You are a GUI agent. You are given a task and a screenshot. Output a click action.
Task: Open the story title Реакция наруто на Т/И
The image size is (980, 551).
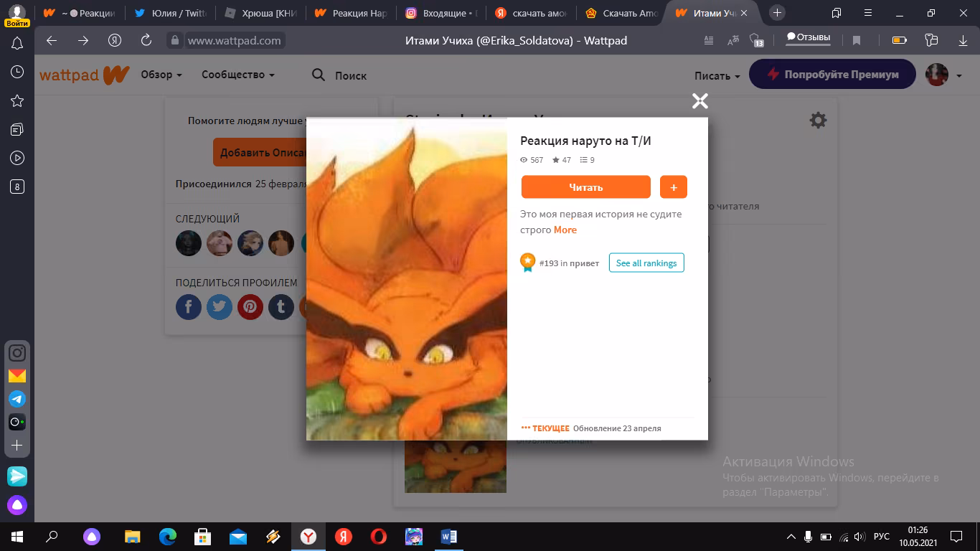(585, 141)
